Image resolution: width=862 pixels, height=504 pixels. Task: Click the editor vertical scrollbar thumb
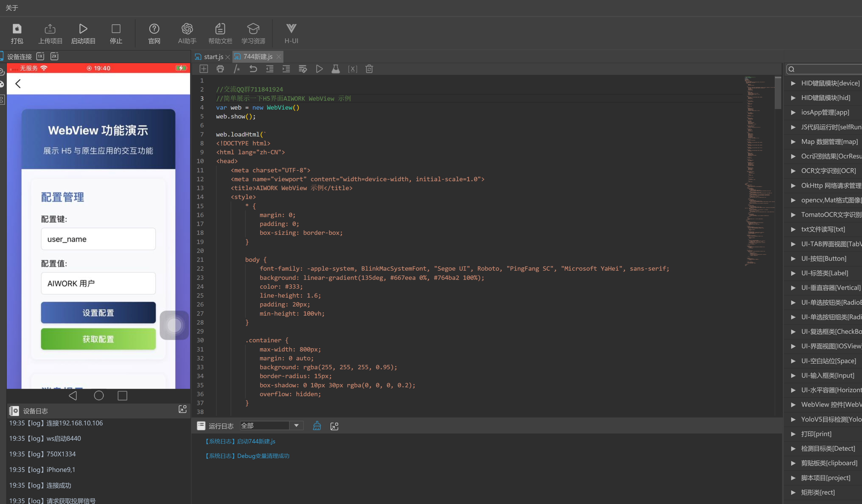click(778, 93)
